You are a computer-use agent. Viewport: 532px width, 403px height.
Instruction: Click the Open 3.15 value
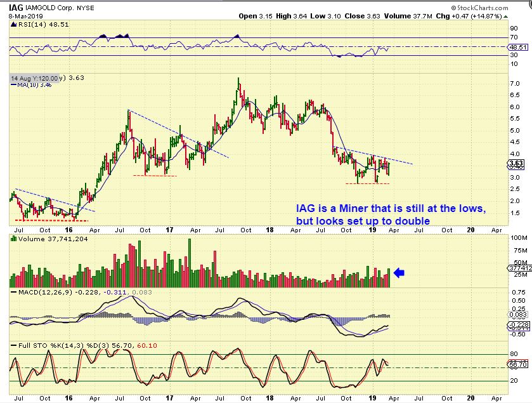[256, 16]
